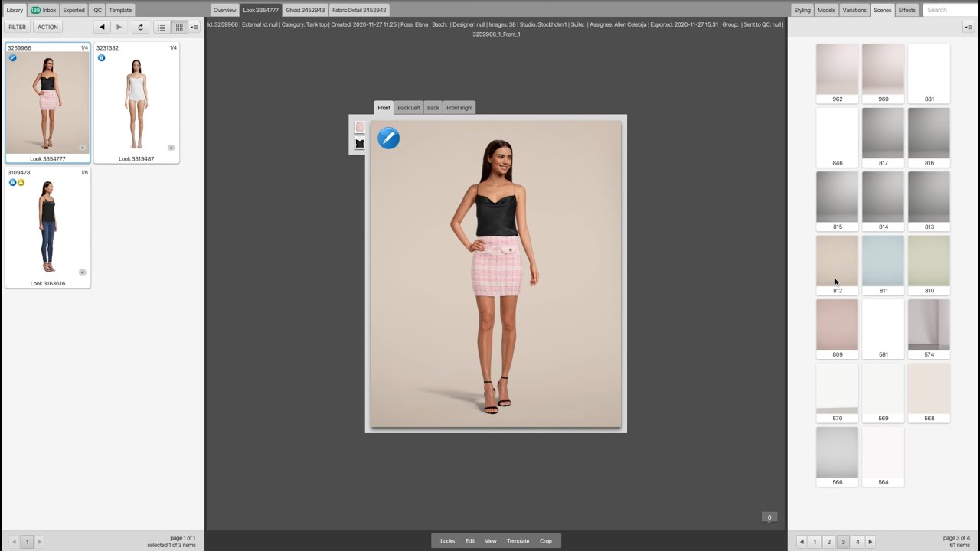Image resolution: width=980 pixels, height=551 pixels.
Task: Click the FILTER button
Action: pyautogui.click(x=18, y=27)
